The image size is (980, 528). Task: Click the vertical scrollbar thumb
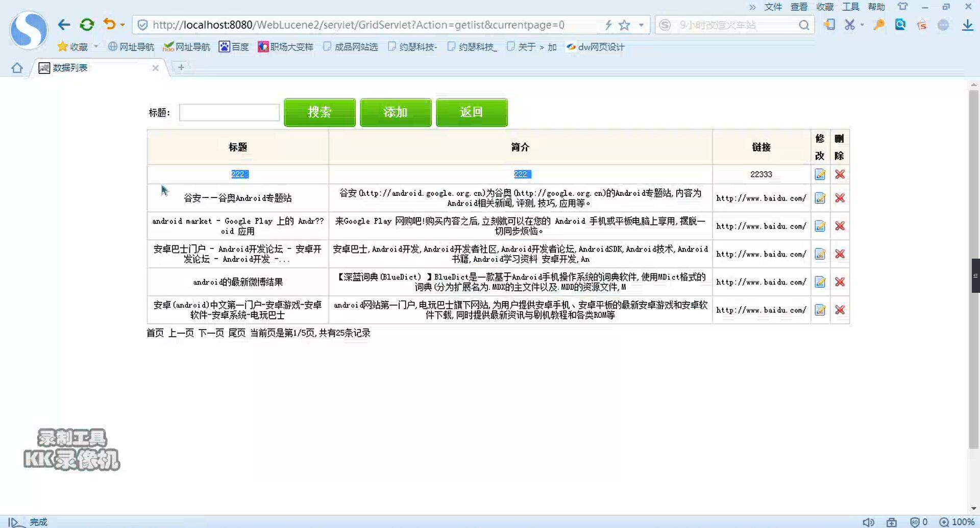tap(973, 269)
